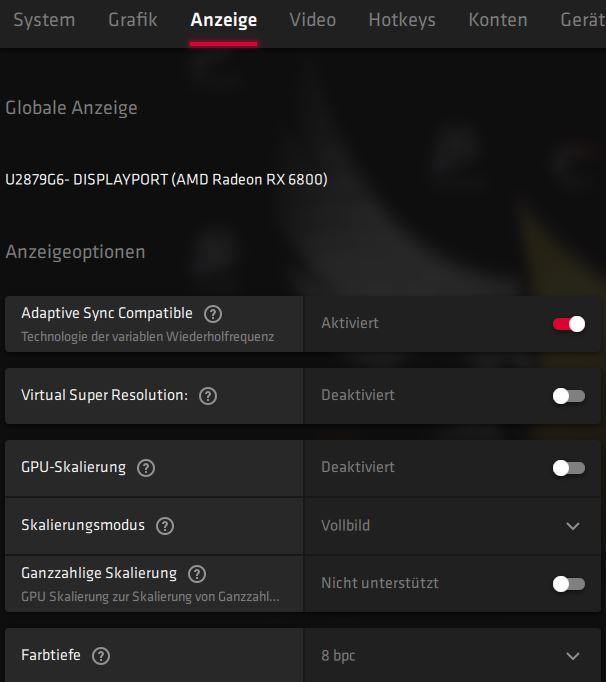Open help icon for Virtual Super Resolution
This screenshot has width=606, height=682.
[x=208, y=396]
